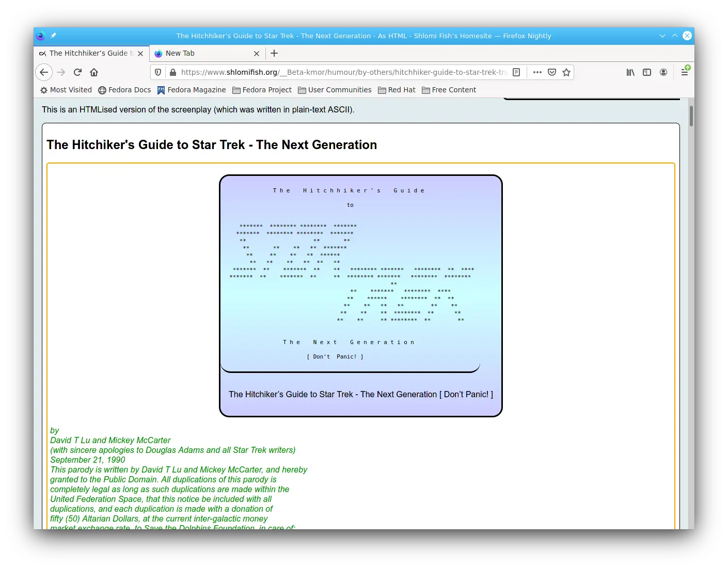Open User Communities bookmarks folder
This screenshot has width=728, height=569.
(x=335, y=90)
